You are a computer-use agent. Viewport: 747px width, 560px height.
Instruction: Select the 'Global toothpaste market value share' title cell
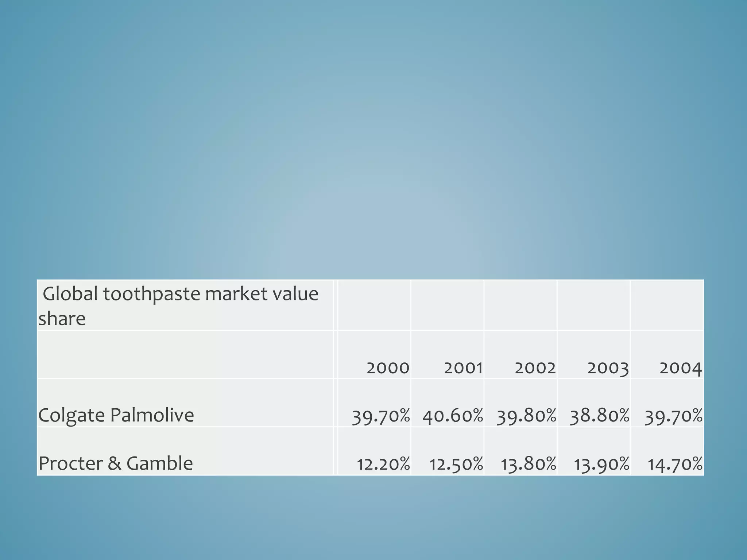click(x=185, y=306)
